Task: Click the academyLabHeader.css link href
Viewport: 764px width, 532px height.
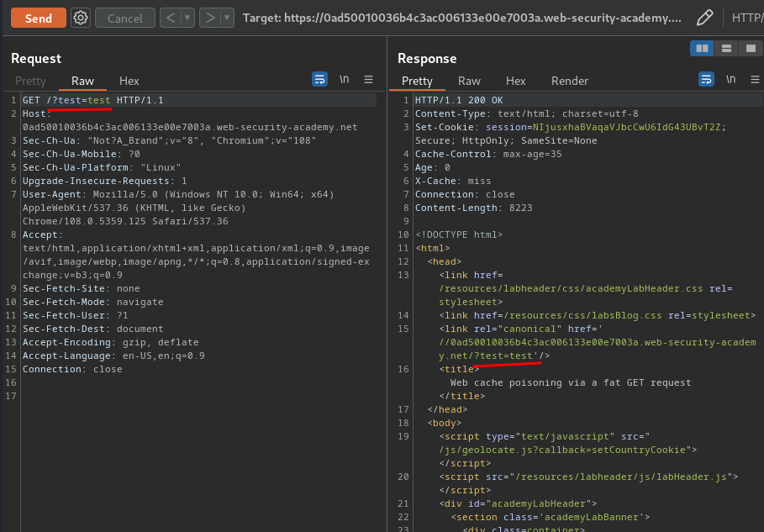Action: coord(571,288)
